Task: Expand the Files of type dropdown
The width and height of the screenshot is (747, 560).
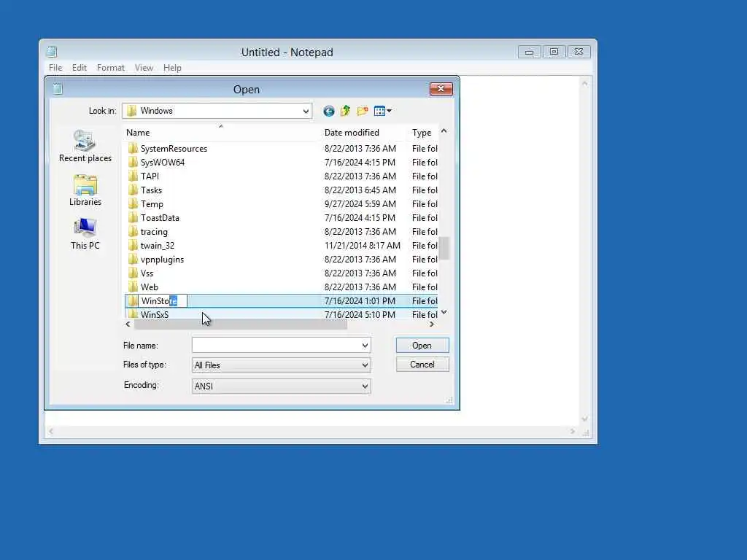Action: pos(365,365)
